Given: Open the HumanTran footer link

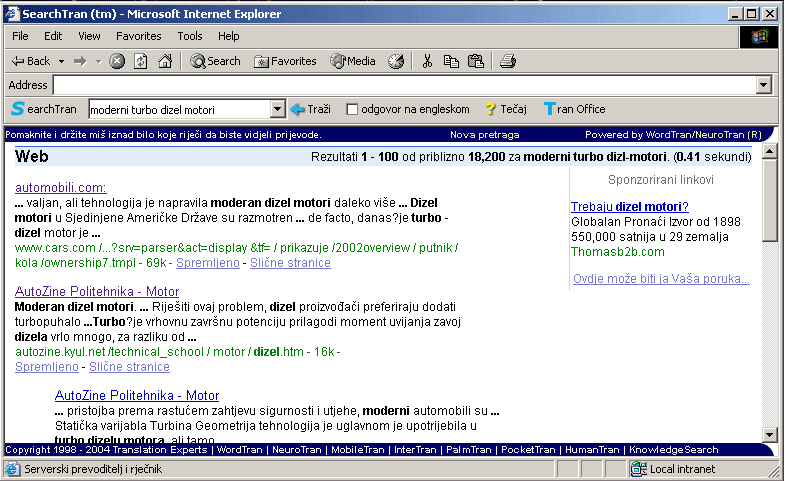Looking at the screenshot, I should coord(592,449).
